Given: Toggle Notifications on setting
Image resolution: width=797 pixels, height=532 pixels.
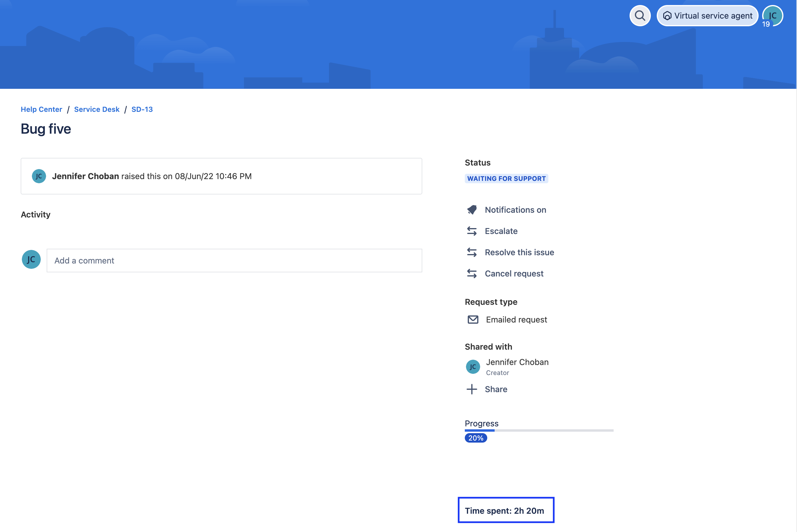Looking at the screenshot, I should click(x=515, y=210).
